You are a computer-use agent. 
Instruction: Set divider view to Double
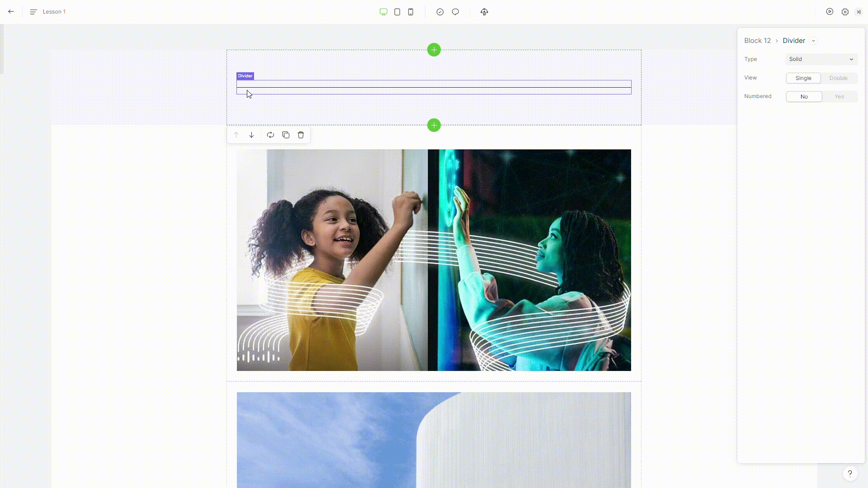tap(838, 78)
